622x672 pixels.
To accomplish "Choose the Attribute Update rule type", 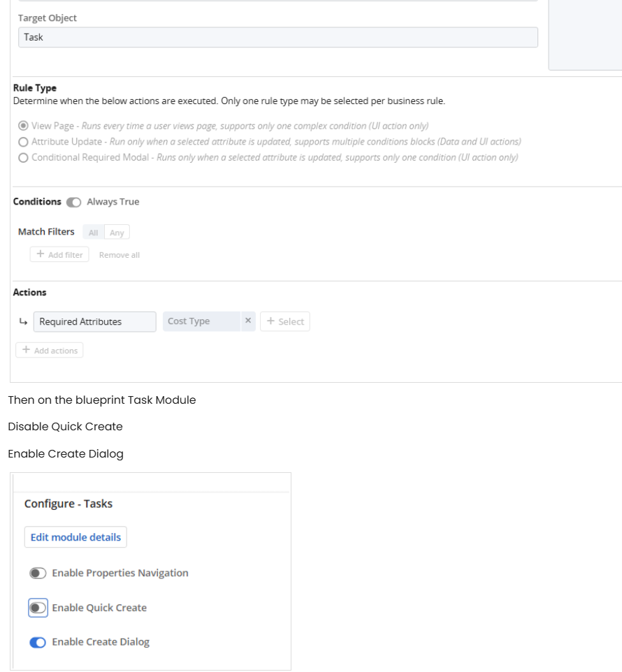I will (x=24, y=142).
